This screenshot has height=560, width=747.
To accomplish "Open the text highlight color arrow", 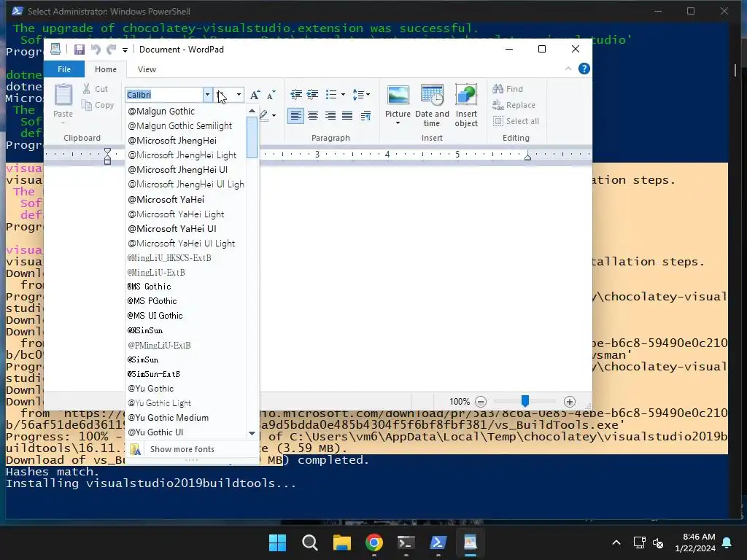I will point(274,116).
